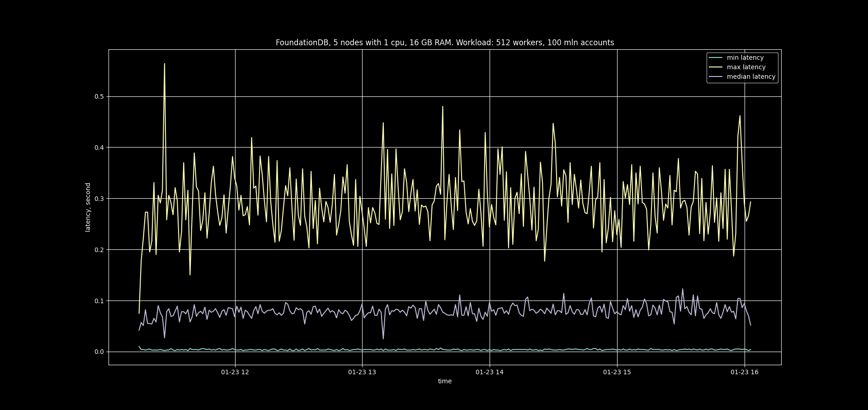Select the 'max latency' legend label

click(x=746, y=67)
